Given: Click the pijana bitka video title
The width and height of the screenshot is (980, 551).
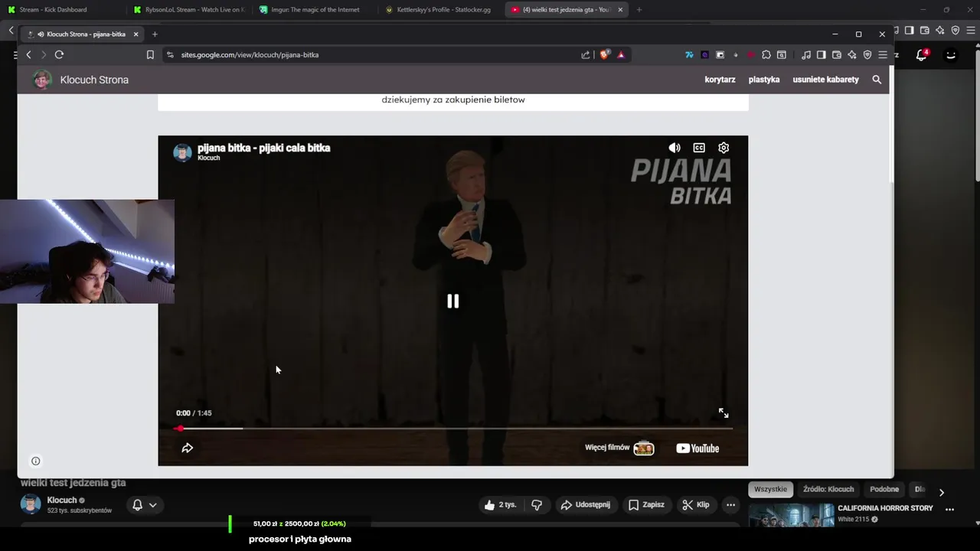Looking at the screenshot, I should pyautogui.click(x=263, y=148).
